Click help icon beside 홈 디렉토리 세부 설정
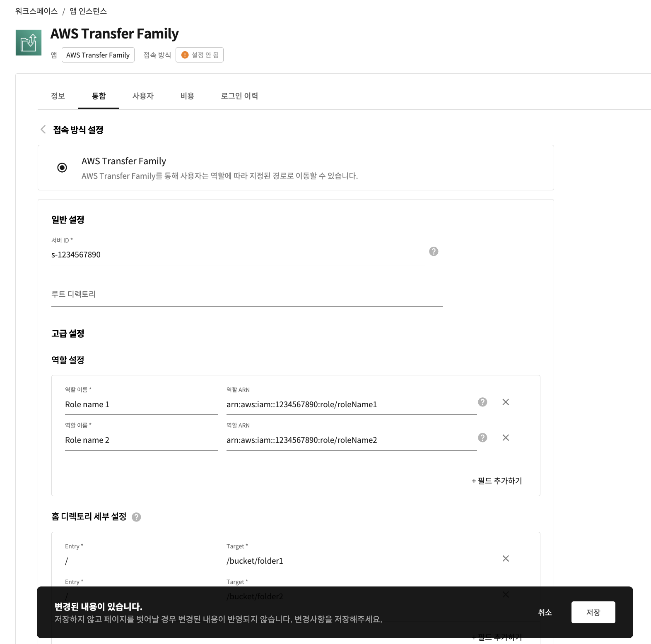651x644 pixels. 136,517
